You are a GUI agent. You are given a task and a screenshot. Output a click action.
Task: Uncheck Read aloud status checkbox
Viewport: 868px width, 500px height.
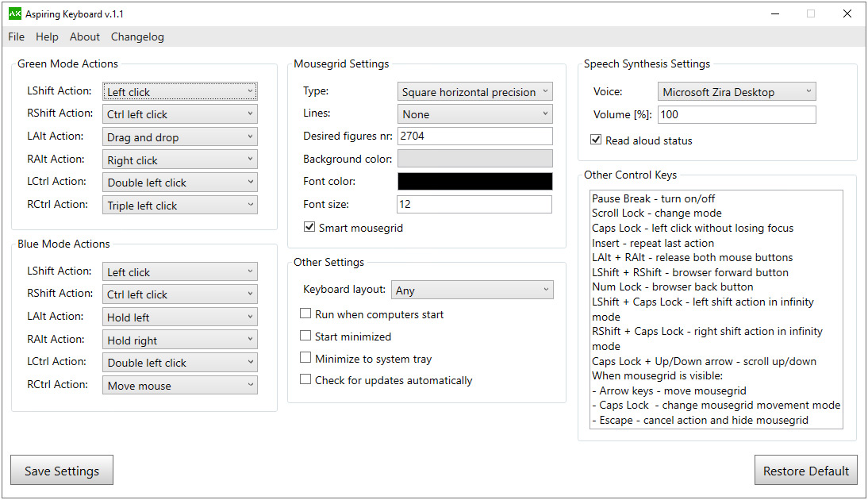point(596,140)
